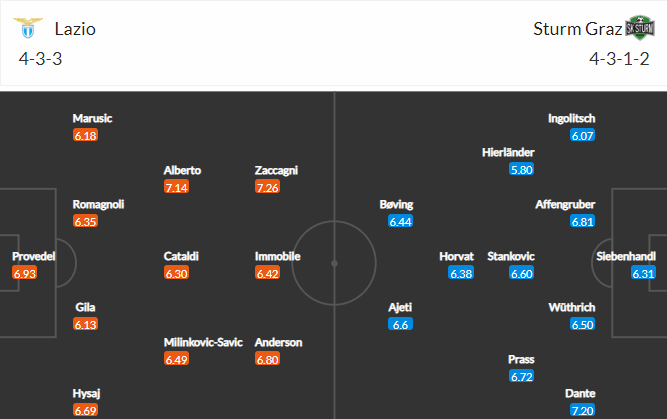Open the Lazio team name link

click(75, 29)
